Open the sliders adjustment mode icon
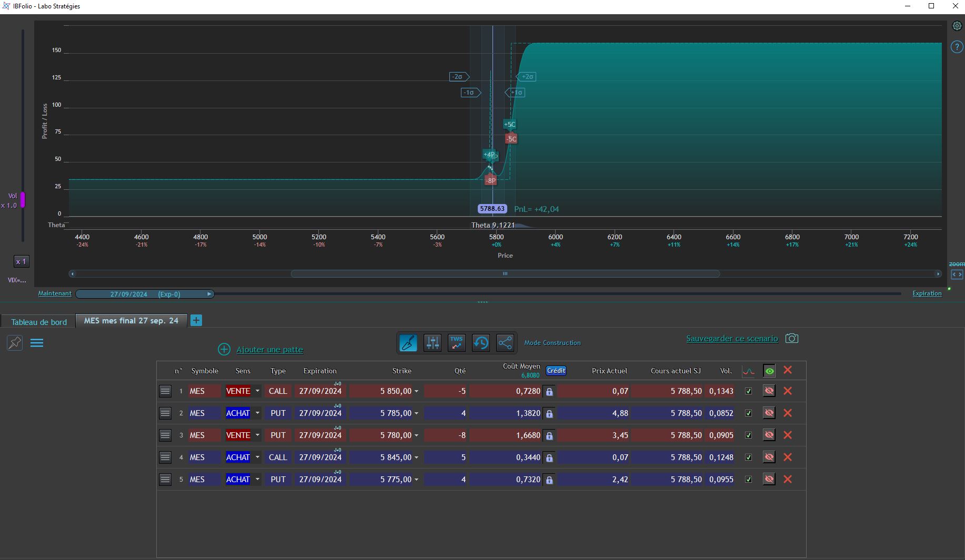 coord(433,343)
